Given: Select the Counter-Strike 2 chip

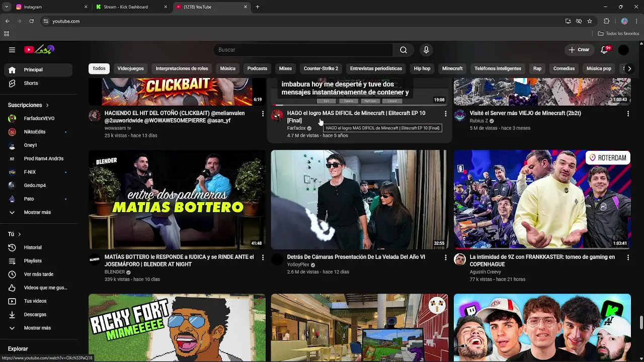Looking at the screenshot, I should [x=321, y=68].
